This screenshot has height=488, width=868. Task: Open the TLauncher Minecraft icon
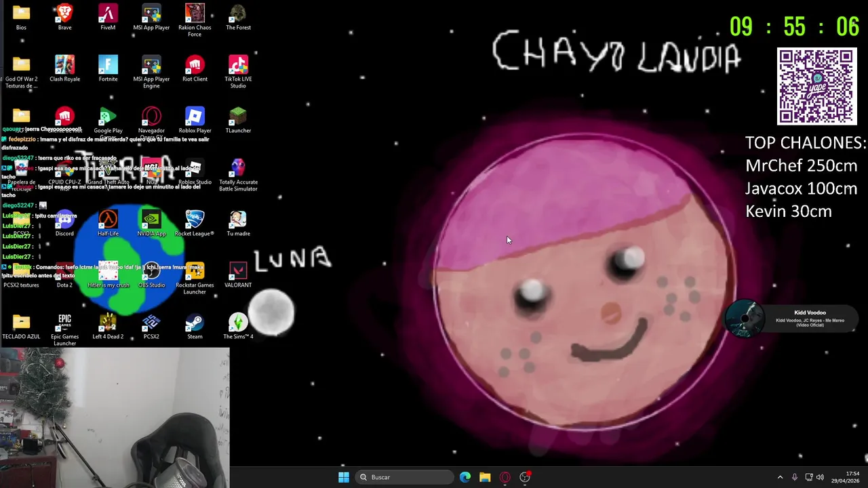pos(238,121)
